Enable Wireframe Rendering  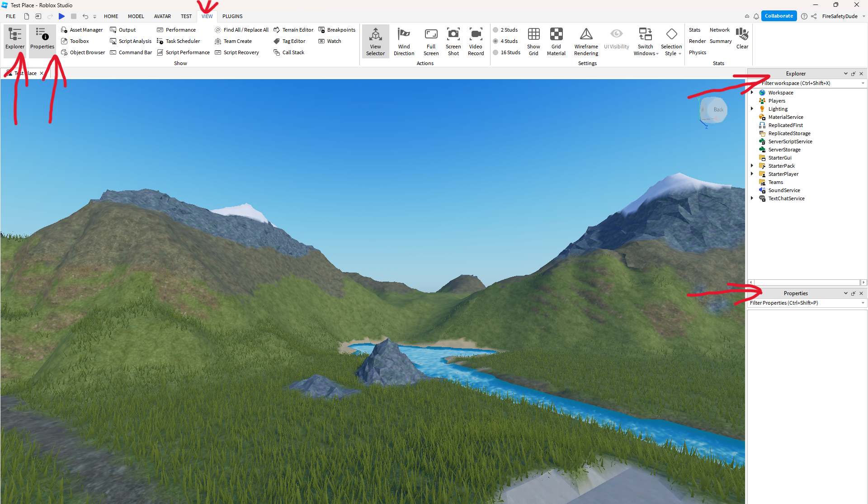(586, 41)
